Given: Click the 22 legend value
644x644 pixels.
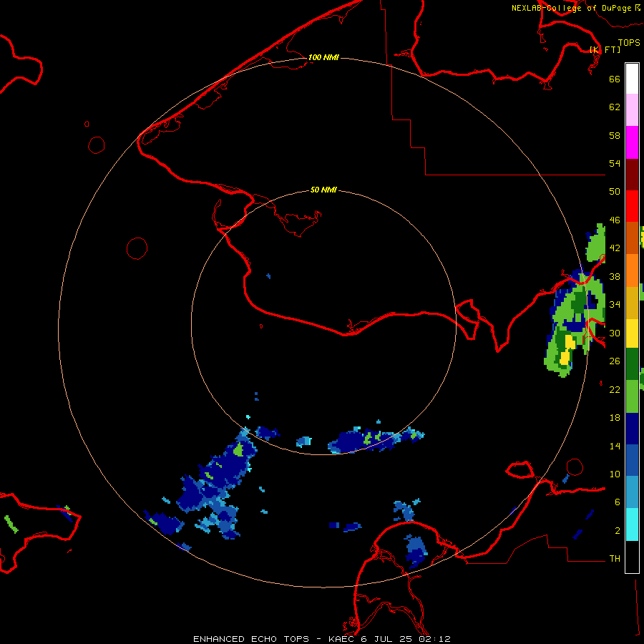Looking at the screenshot, I should [x=615, y=389].
